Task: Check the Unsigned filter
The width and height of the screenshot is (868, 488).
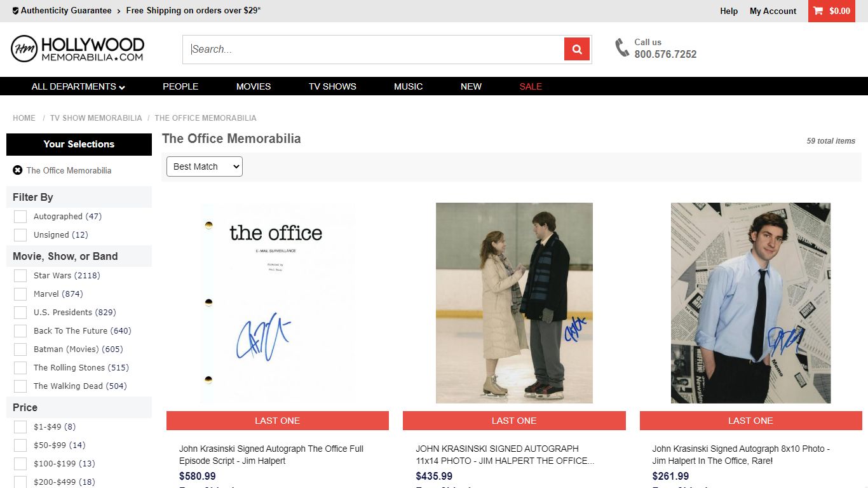Action: click(20, 235)
